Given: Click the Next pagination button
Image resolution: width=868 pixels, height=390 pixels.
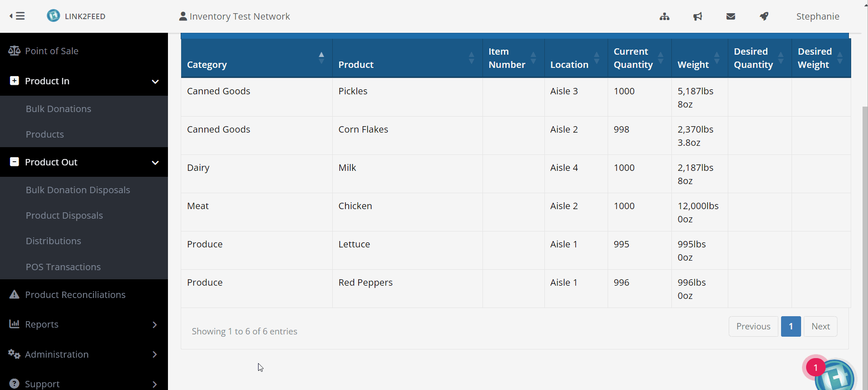Looking at the screenshot, I should pyautogui.click(x=820, y=326).
